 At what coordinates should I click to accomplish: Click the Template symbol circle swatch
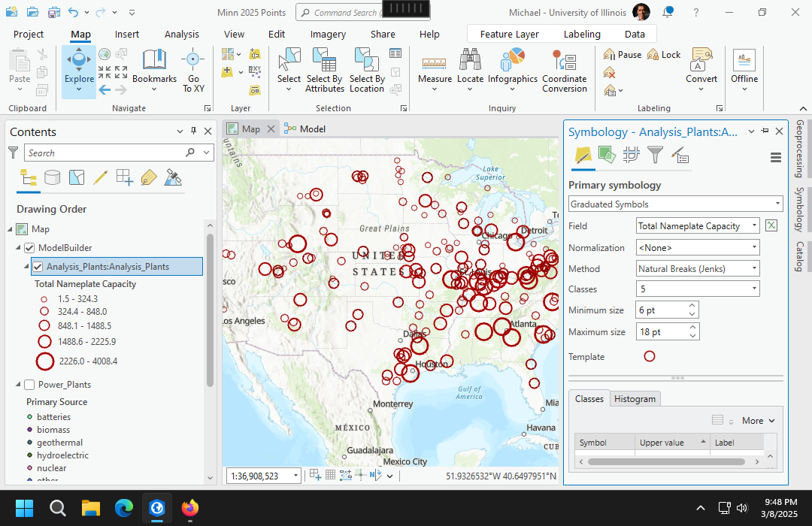click(650, 357)
